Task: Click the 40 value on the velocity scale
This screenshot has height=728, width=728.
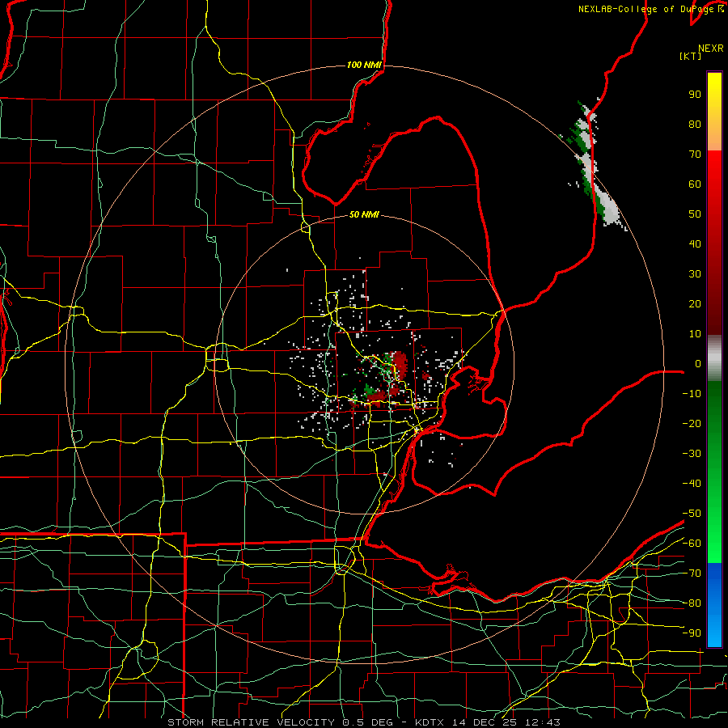Action: (x=695, y=243)
